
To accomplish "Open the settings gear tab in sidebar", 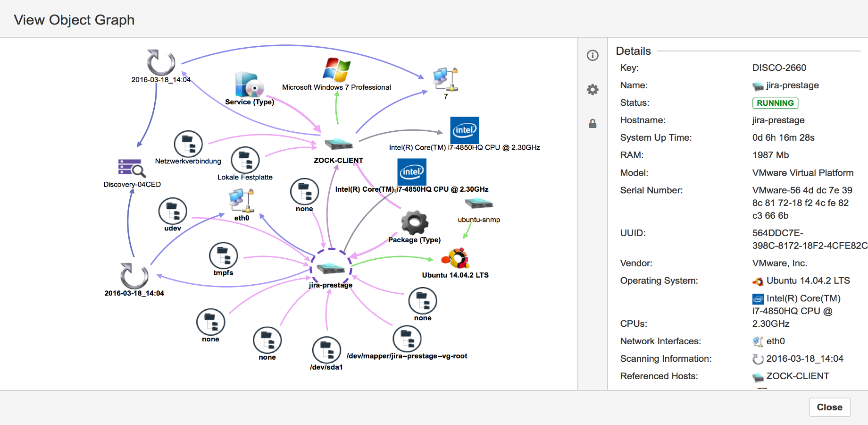I will coord(593,90).
